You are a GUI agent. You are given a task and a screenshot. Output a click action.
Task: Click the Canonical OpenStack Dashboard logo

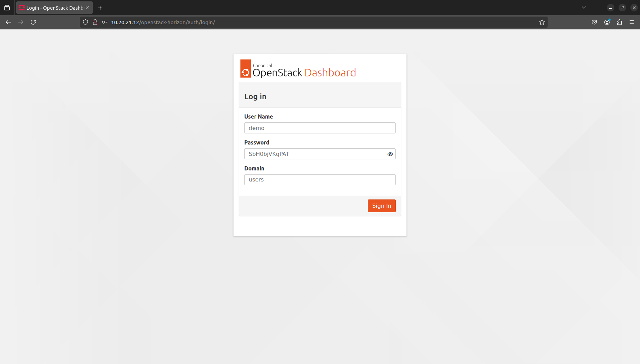click(x=298, y=69)
